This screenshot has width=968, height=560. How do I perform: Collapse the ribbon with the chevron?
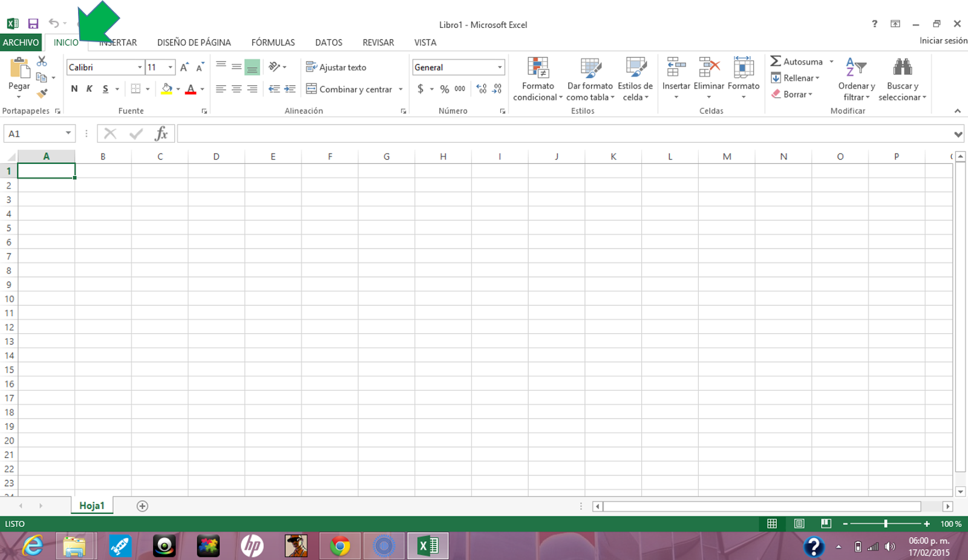point(958,111)
